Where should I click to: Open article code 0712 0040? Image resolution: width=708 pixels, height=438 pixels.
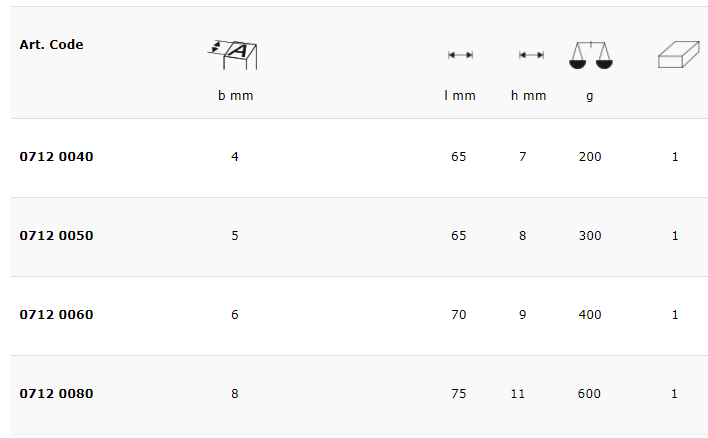click(56, 157)
